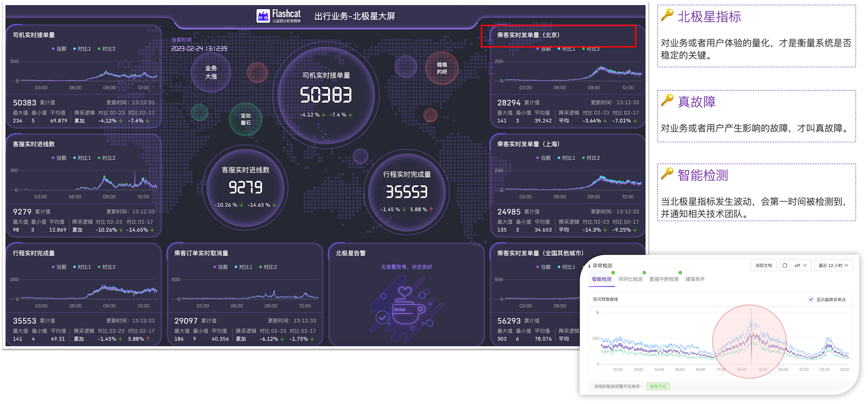The height and width of the screenshot is (404, 868).
Task: Open the 最近 12 小时 time range dropdown
Action: 833,265
